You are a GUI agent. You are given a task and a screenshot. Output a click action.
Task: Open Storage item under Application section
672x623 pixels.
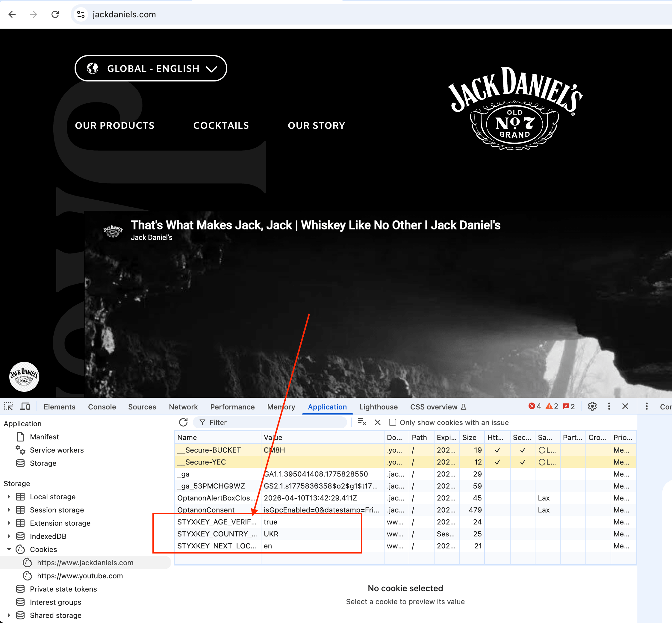pyautogui.click(x=43, y=463)
